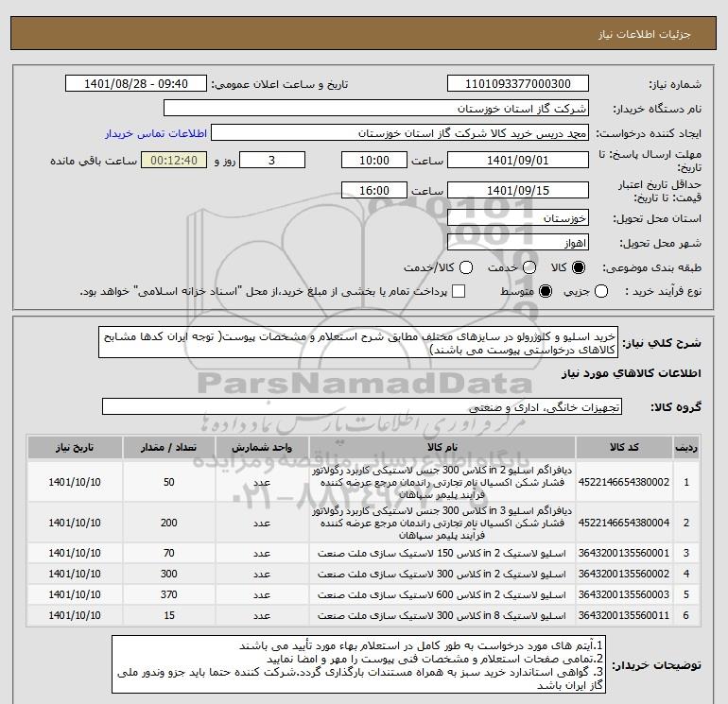728x704 pixels.
Task: Click item code 3643200135560003
Action: tap(624, 595)
